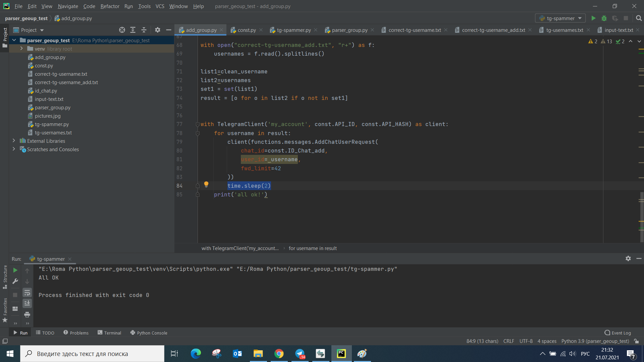
Task: Close the tg-spammer Run tab
Action: [x=70, y=259]
